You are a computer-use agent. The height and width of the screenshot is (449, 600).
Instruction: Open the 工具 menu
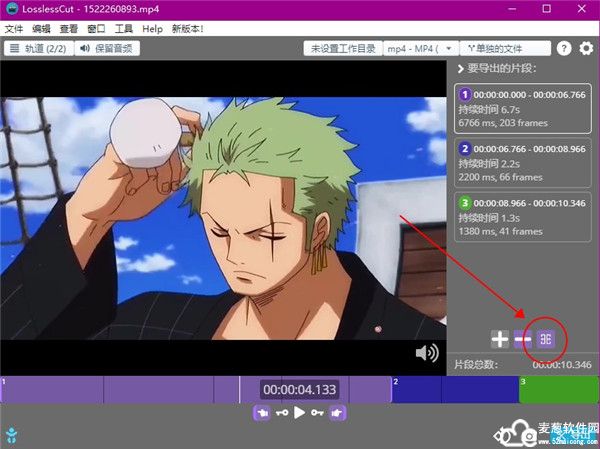[124, 29]
